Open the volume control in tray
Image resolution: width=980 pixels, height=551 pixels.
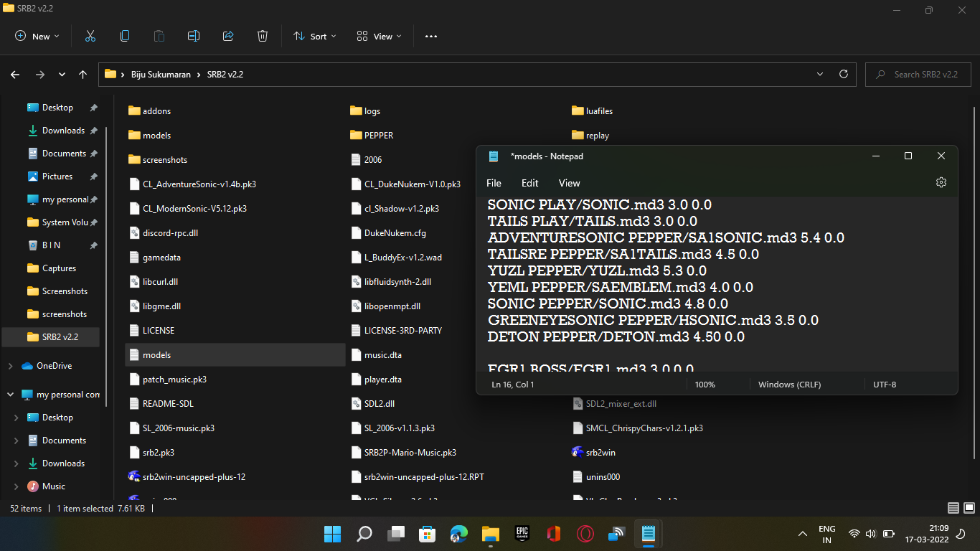pos(871,534)
